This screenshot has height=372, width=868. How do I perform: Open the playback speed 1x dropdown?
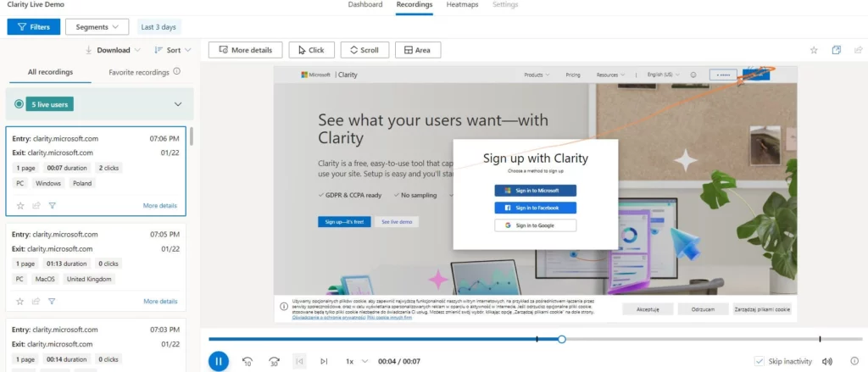click(x=356, y=361)
